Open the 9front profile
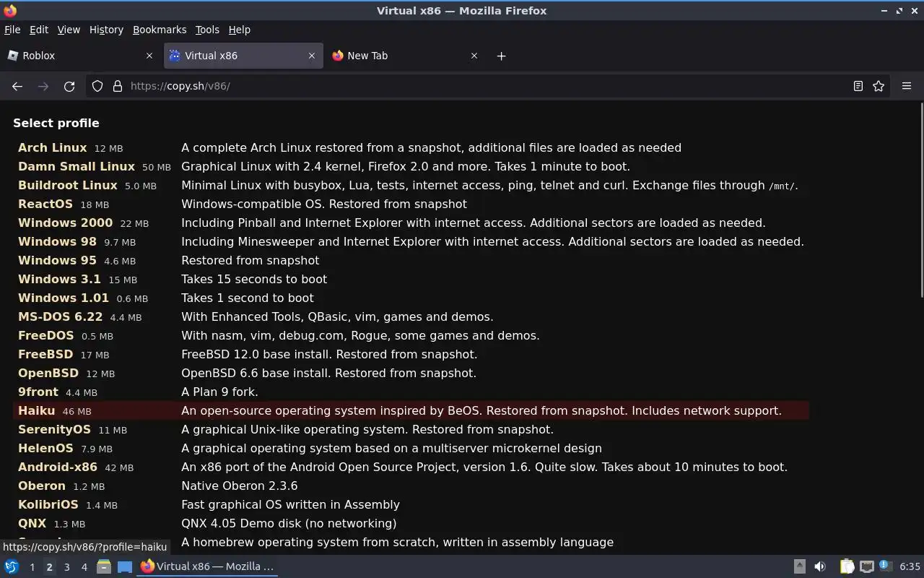 tap(38, 392)
